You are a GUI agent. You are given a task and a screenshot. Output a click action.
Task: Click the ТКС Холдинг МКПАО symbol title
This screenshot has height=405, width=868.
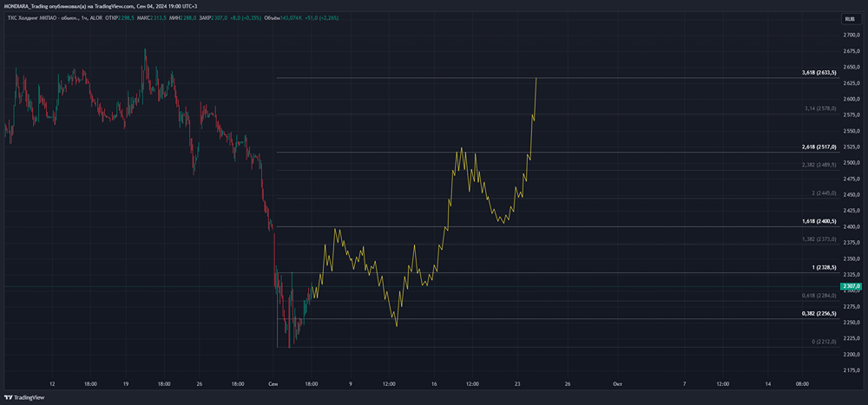point(32,17)
